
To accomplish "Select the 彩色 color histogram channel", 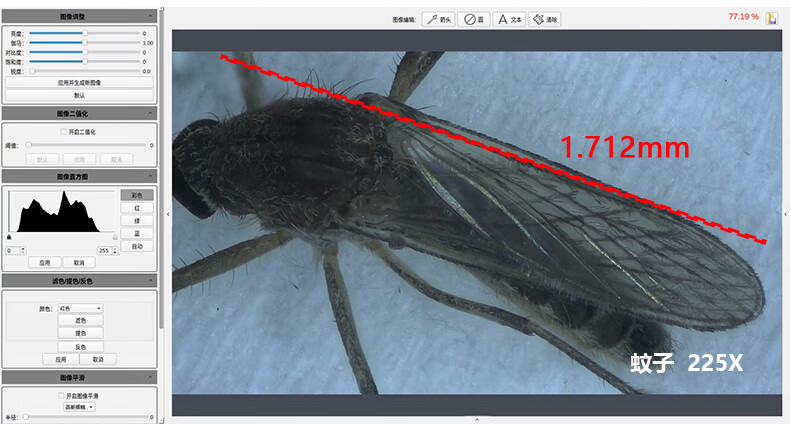I will tap(137, 195).
